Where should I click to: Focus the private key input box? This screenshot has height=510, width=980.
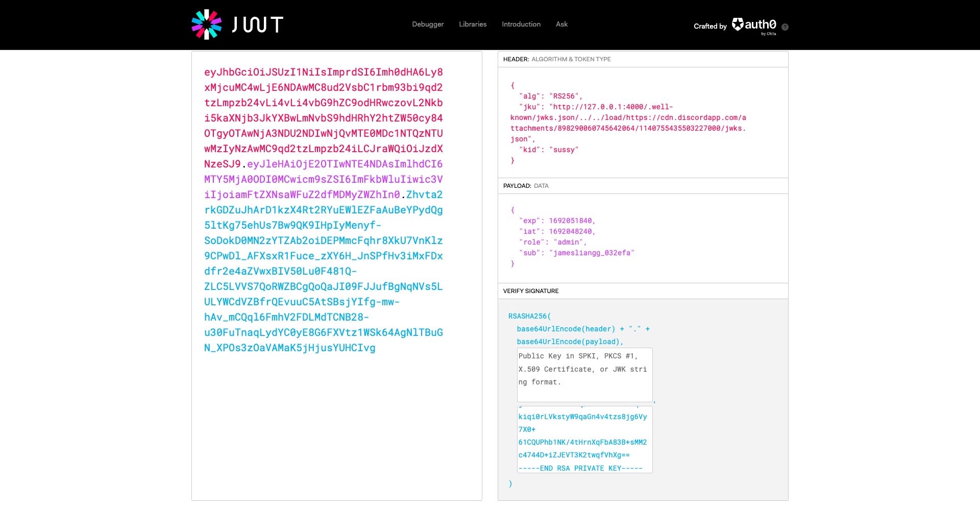(585, 440)
